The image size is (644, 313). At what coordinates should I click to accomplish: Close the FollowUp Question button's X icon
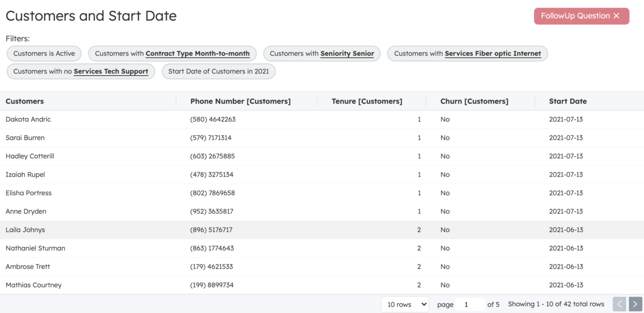coord(617,16)
